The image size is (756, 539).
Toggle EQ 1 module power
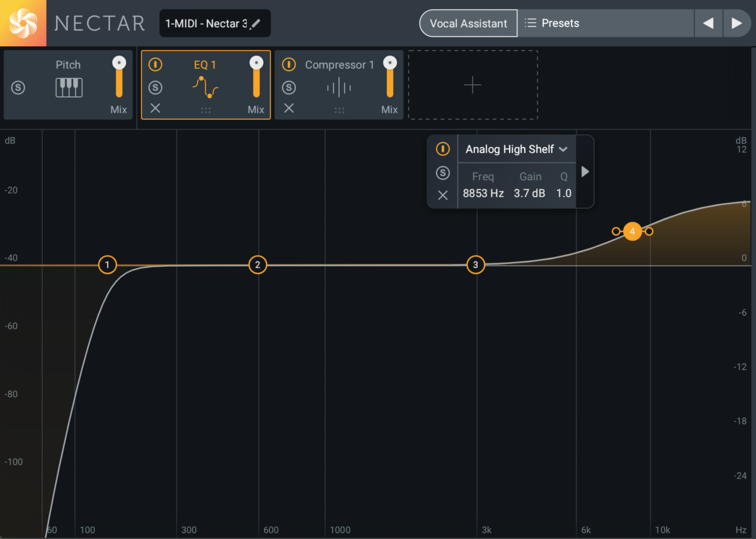(x=155, y=64)
